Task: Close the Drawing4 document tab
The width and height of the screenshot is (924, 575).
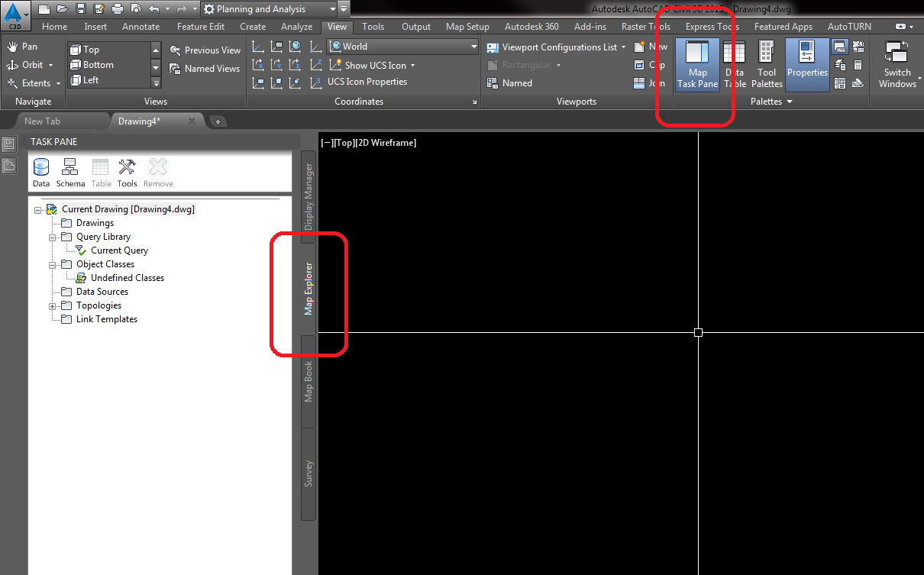Action: pos(192,121)
